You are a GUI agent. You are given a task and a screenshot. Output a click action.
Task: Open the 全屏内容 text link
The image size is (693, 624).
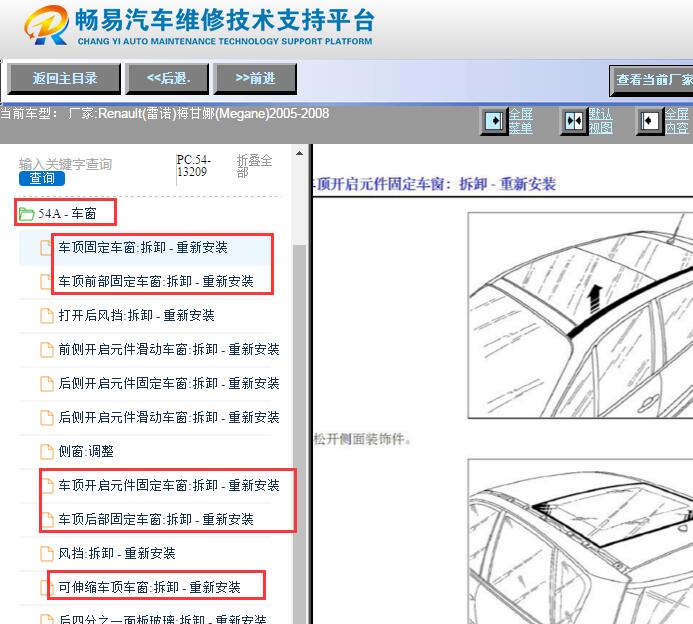tap(677, 121)
